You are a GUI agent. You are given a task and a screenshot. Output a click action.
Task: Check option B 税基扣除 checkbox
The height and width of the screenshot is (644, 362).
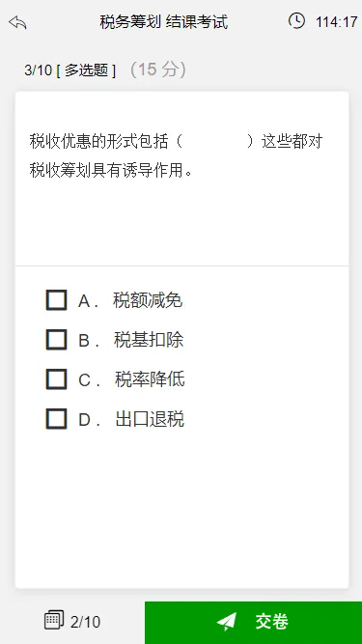pos(56,340)
